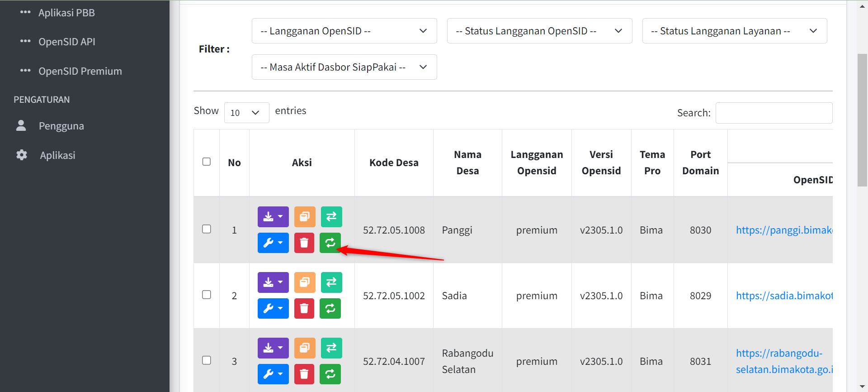Viewport: 868px width, 392px height.
Task: Click teal swap arrows icon for Sadia
Action: click(331, 282)
